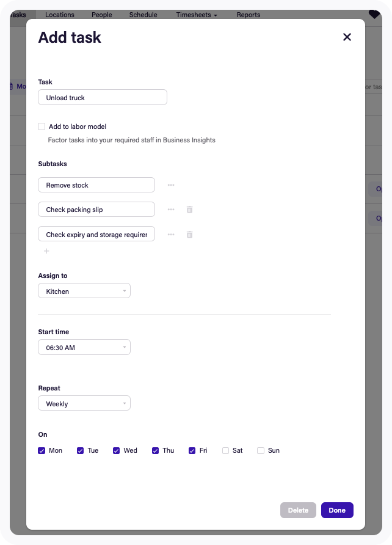Click the Done button
This screenshot has width=392, height=545.
[337, 510]
